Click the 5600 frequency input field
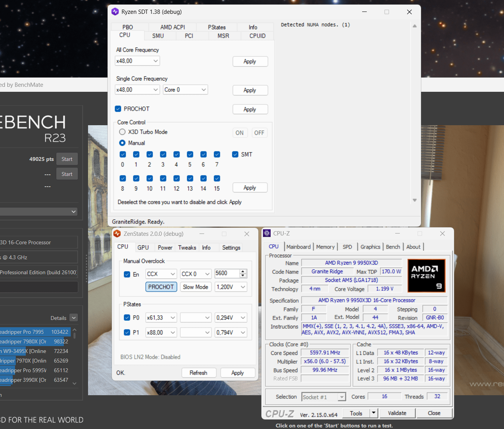The image size is (504, 429). point(227,273)
